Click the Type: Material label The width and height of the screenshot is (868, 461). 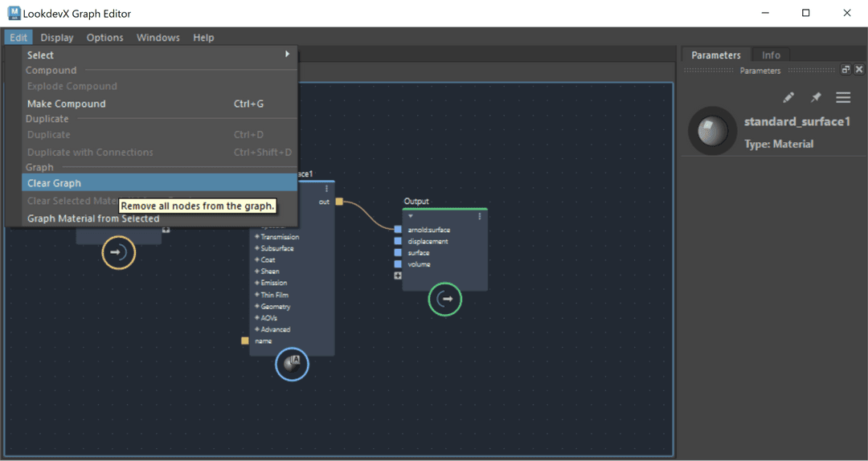pos(778,144)
